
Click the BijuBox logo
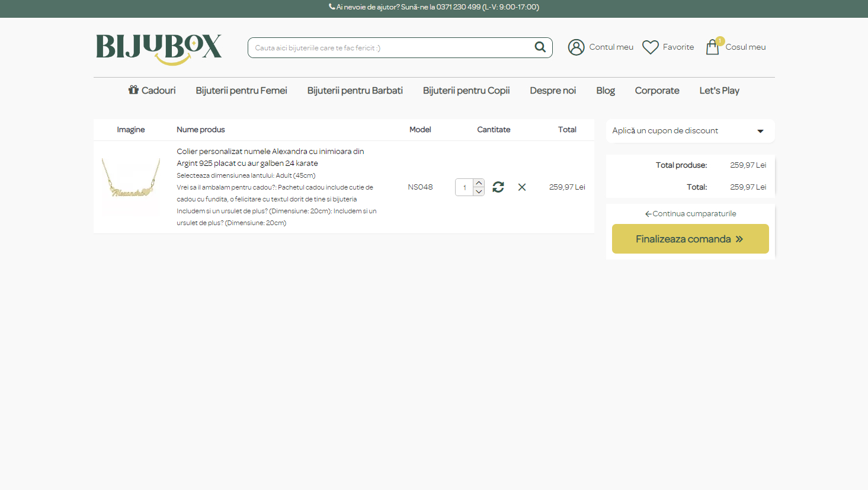point(159,48)
